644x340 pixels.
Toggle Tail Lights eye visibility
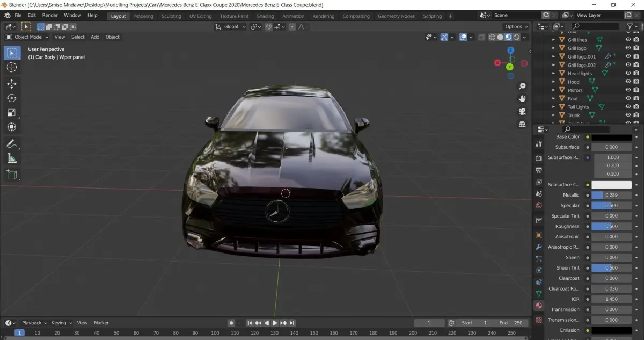click(628, 107)
